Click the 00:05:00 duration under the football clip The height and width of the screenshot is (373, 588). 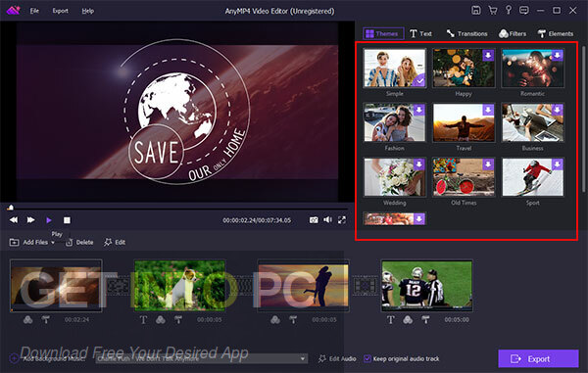[x=457, y=320]
